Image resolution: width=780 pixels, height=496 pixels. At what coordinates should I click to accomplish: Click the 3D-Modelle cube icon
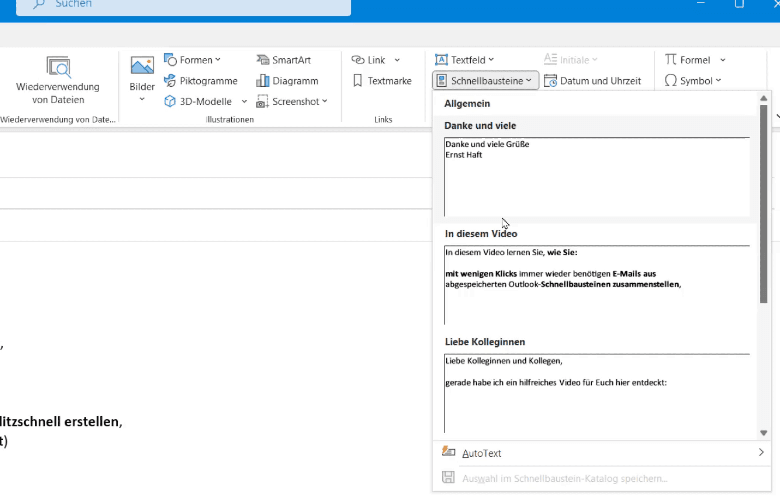(170, 101)
